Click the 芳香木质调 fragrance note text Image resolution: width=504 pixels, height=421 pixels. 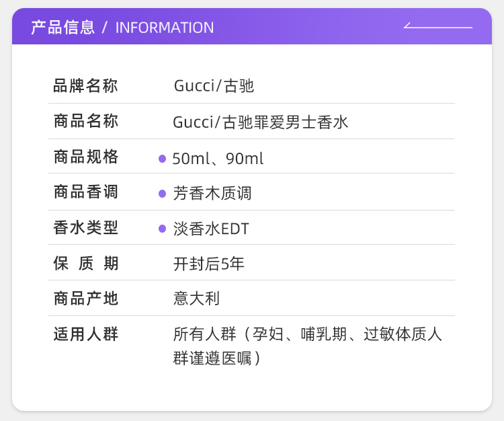212,194
